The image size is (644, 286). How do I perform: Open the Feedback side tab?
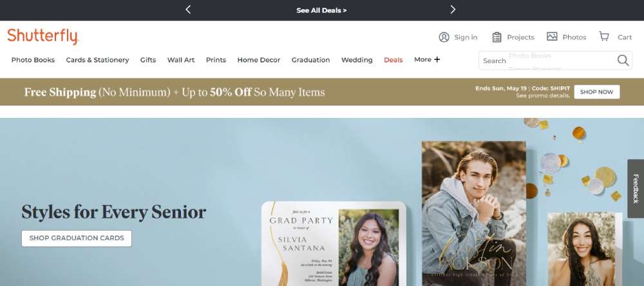[x=636, y=189]
